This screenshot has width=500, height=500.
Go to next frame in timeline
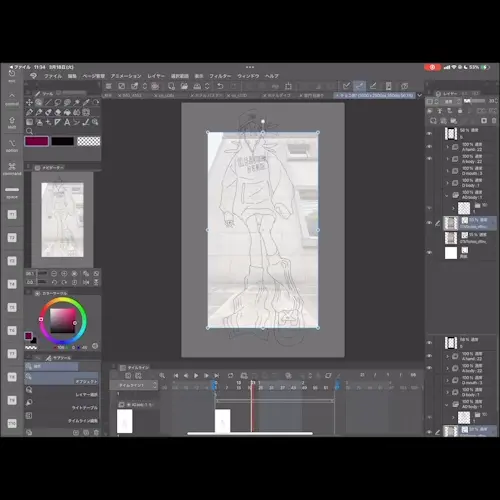point(206,376)
